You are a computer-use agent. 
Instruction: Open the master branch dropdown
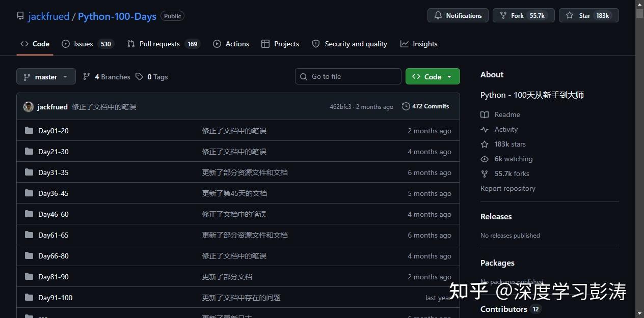[x=46, y=77]
